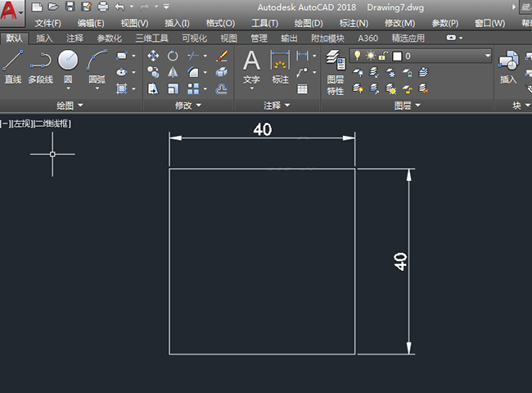532x393 pixels.
Task: Expand the Layers (图层) panel
Action: (x=408, y=106)
